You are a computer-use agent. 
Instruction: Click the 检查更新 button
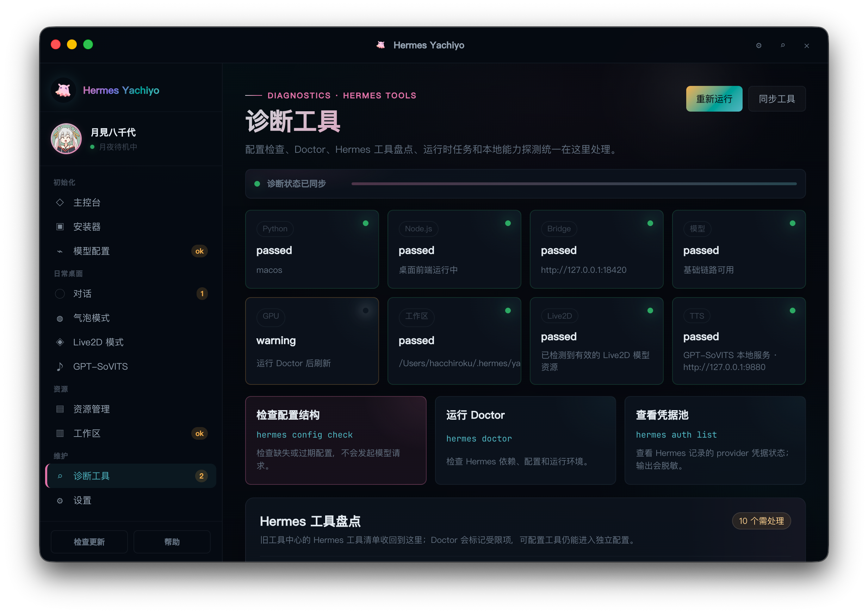click(x=89, y=541)
